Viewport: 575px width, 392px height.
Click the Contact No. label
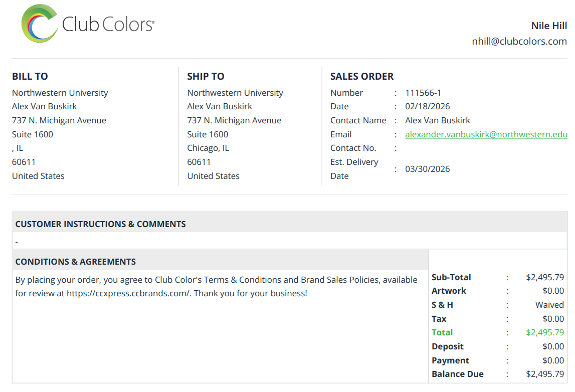[x=353, y=148]
